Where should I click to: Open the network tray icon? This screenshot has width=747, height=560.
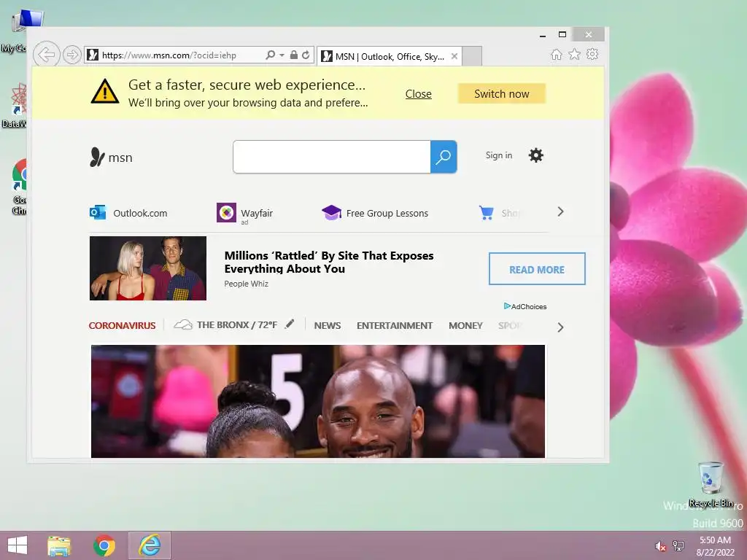point(678,546)
